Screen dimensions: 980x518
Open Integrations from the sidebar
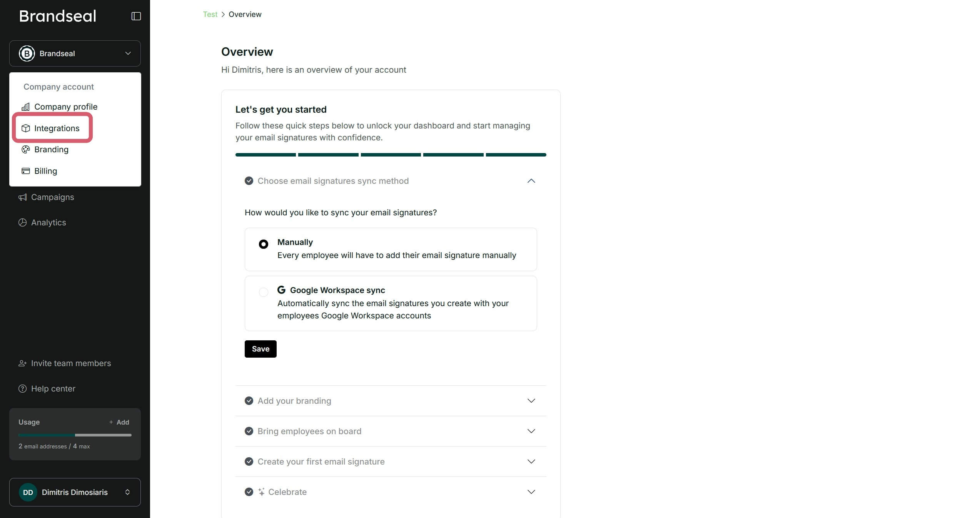pyautogui.click(x=57, y=128)
